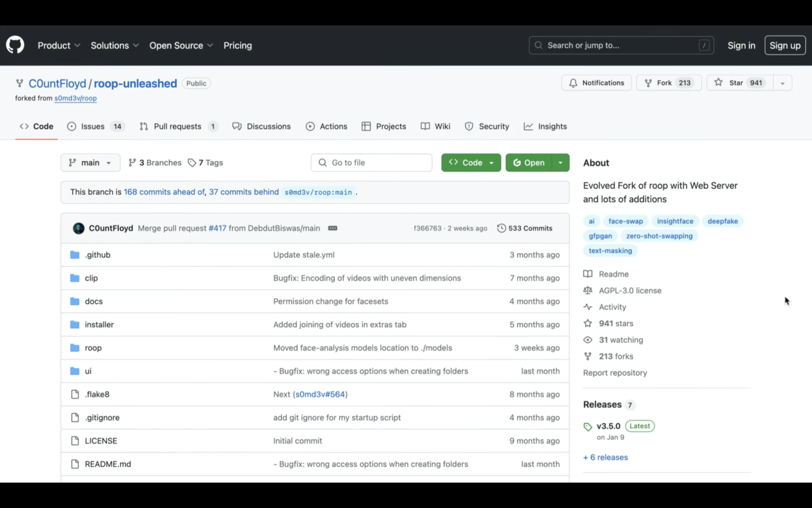
Task: Select the face-swap topic tag
Action: (625, 221)
